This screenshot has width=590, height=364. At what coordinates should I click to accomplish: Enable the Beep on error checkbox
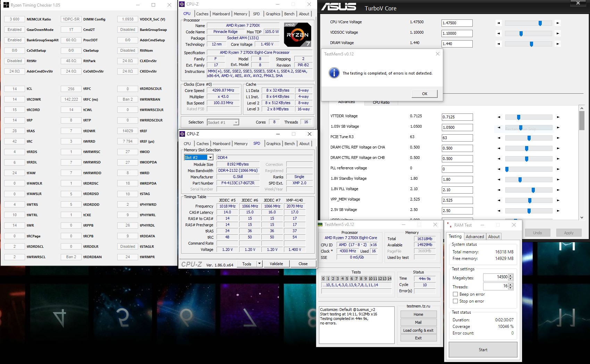click(455, 294)
